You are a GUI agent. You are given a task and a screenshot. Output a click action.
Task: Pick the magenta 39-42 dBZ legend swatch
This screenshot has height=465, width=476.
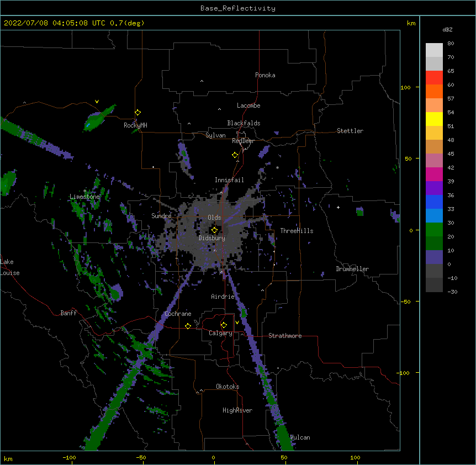434,174
